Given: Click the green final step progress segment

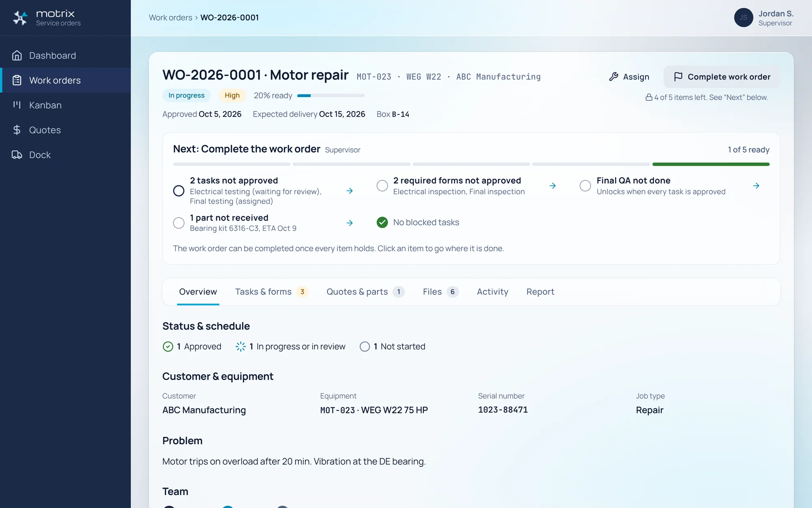Looking at the screenshot, I should point(711,164).
